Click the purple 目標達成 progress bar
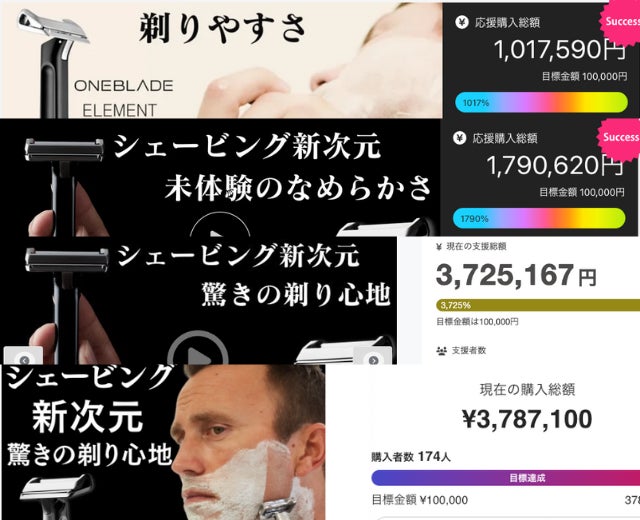Viewport: 640px width, 520px height. click(x=506, y=478)
